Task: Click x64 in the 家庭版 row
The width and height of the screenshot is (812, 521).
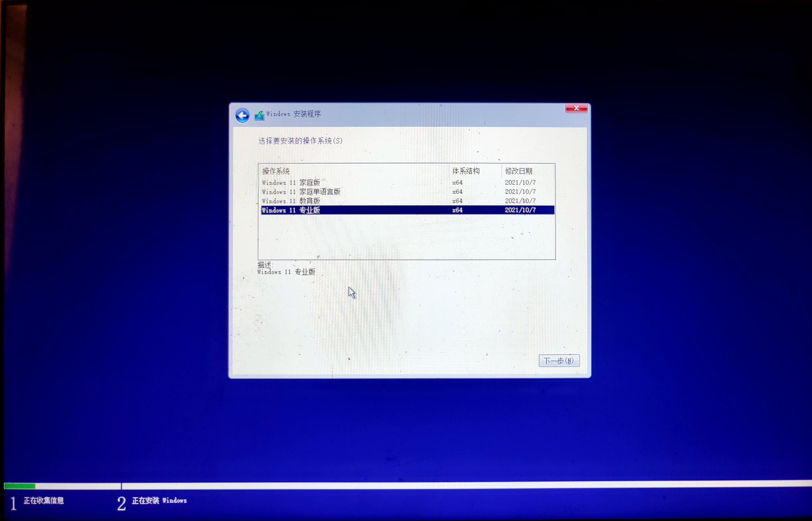Action: pos(457,183)
